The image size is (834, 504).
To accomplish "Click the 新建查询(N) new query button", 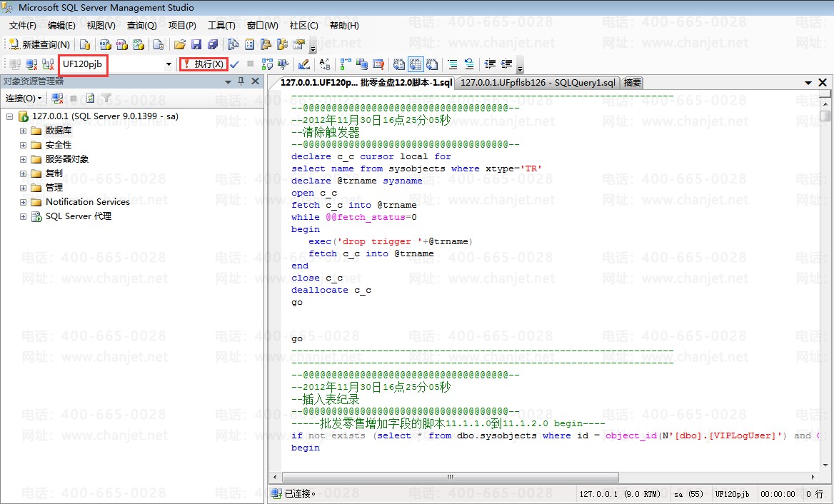I will point(40,44).
